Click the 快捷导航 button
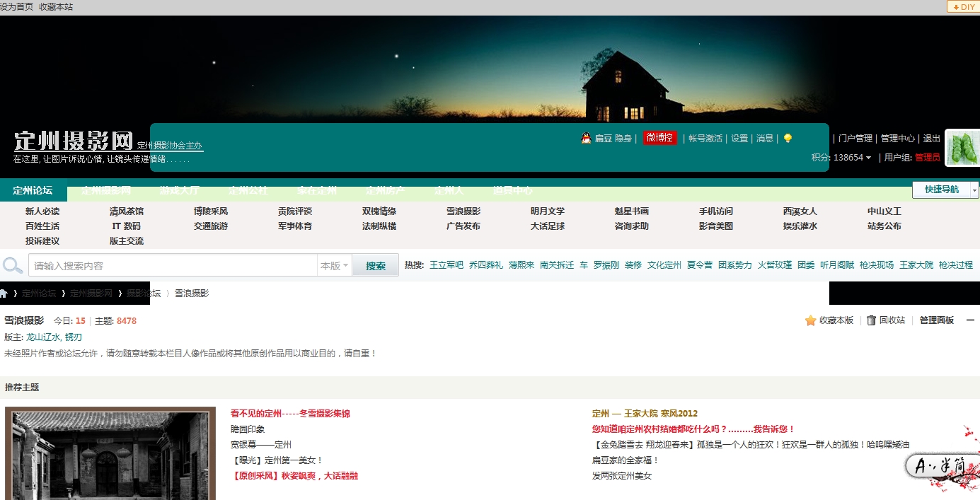The width and height of the screenshot is (980, 500). pyautogui.click(x=941, y=190)
